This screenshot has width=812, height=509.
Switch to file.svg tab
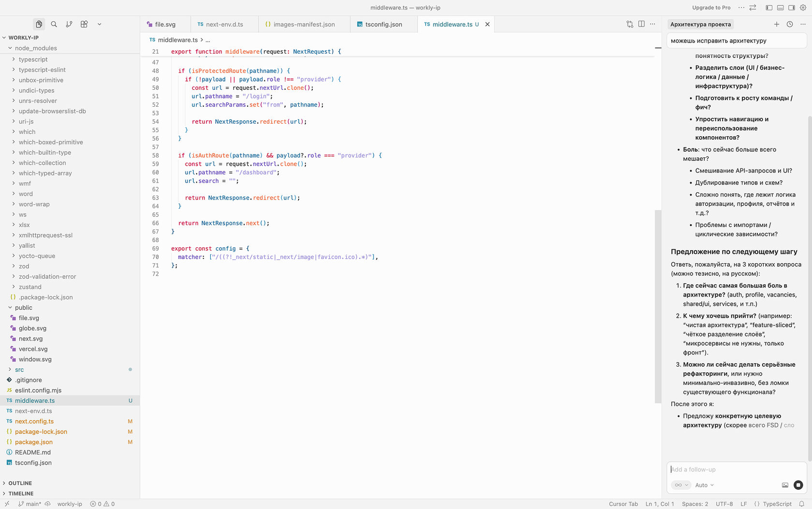(164, 24)
